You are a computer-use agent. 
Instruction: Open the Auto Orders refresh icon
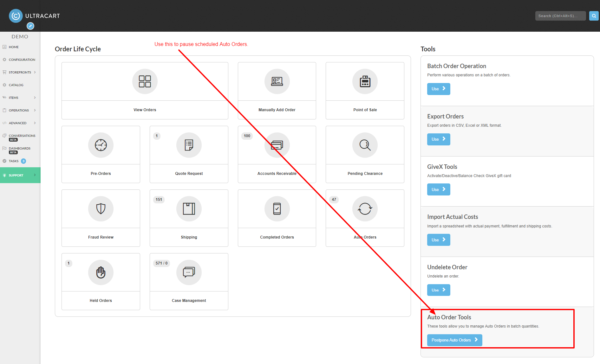pyautogui.click(x=365, y=209)
